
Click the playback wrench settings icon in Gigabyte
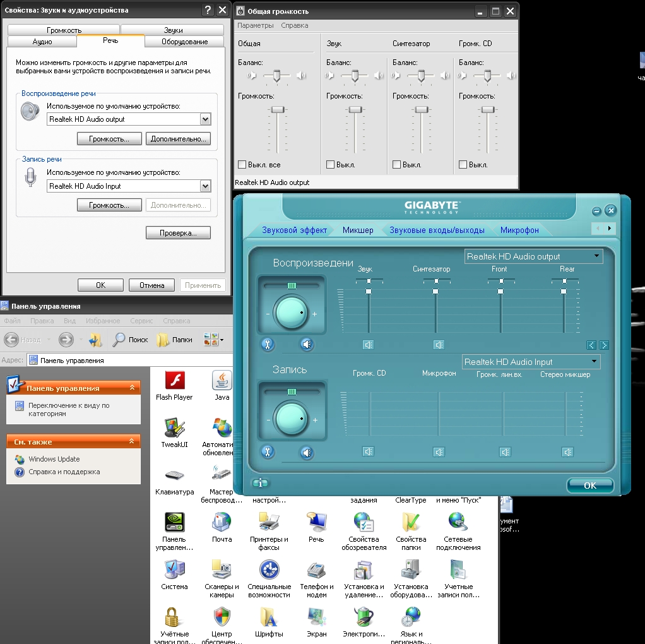tap(268, 344)
